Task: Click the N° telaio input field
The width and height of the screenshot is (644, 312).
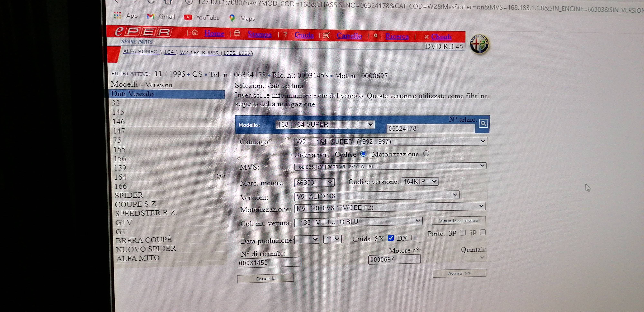Action: pyautogui.click(x=431, y=128)
